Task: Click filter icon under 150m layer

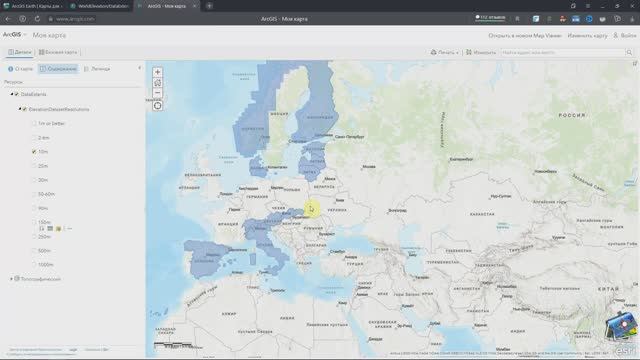Action: click(x=59, y=229)
